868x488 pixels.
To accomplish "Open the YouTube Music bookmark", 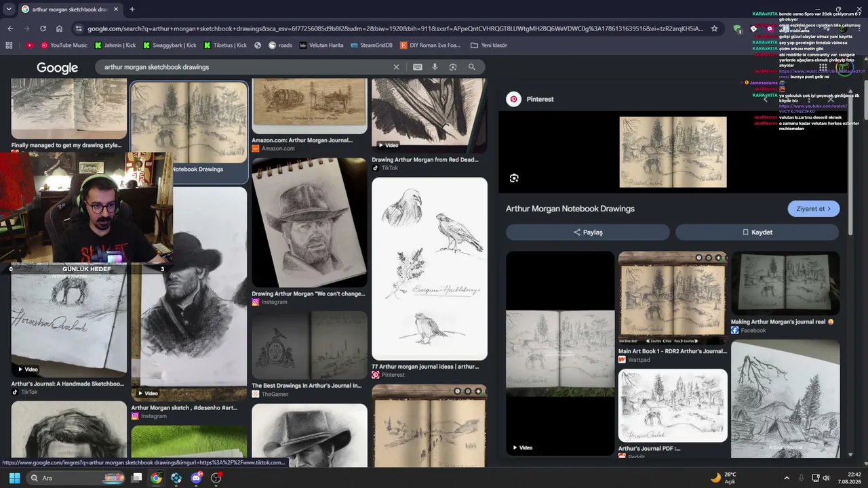I will pyautogui.click(x=64, y=45).
